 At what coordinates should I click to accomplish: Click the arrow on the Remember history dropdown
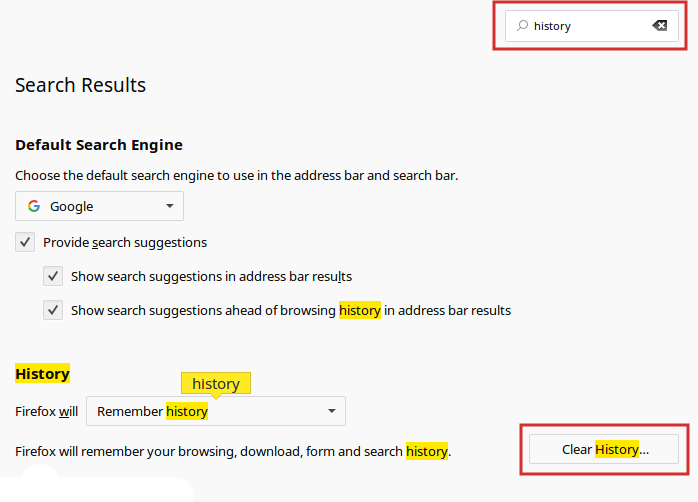[x=332, y=411]
